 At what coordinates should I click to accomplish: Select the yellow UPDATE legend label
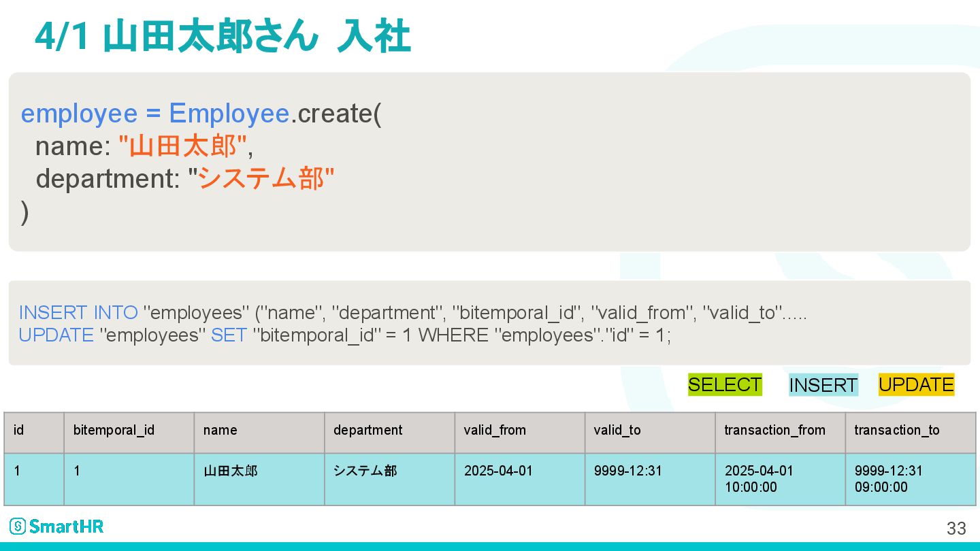[916, 384]
